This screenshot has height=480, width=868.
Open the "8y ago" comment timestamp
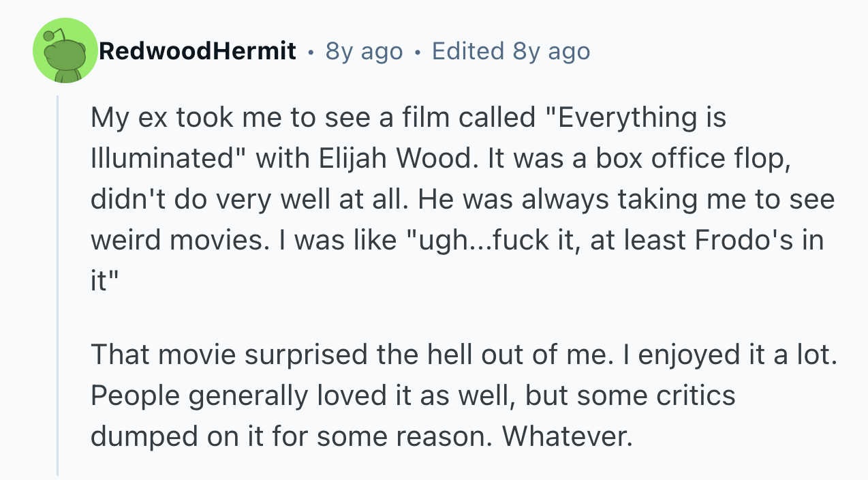364,51
